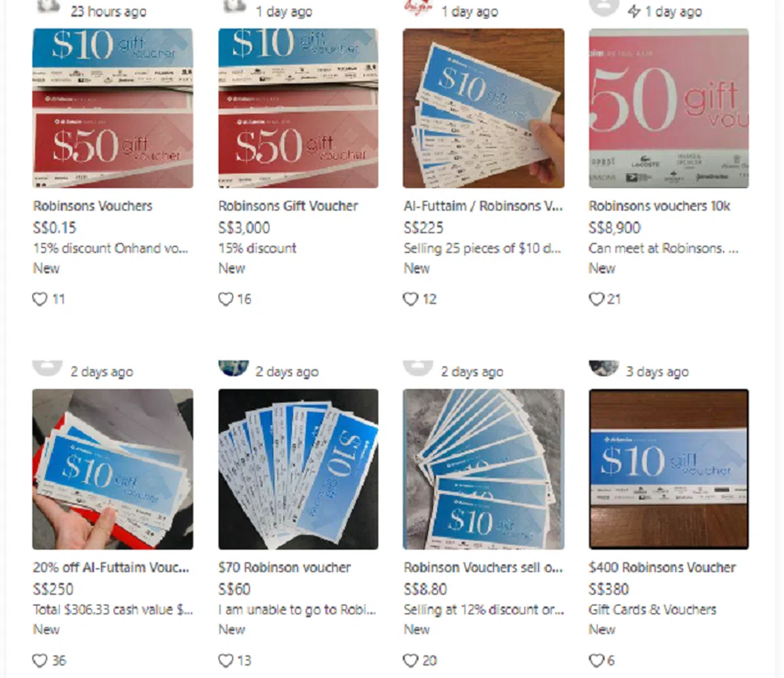Open the pink $50 gift voucher image

point(668,108)
